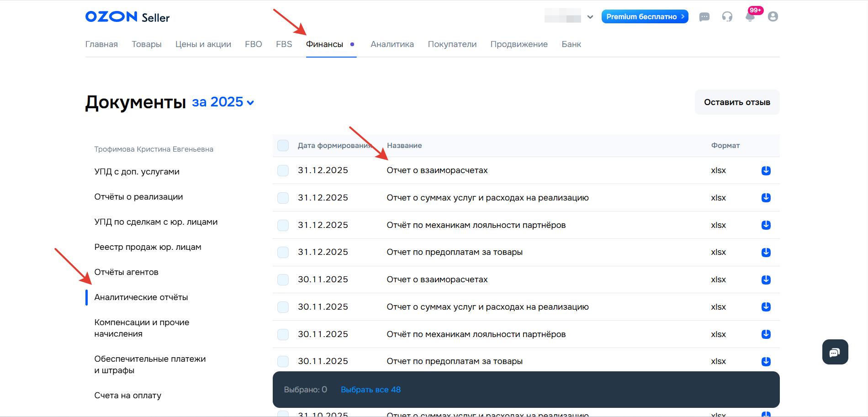Screen dimensions: 868x417
Task: Switch to the Аналитика tab
Action: [392, 44]
